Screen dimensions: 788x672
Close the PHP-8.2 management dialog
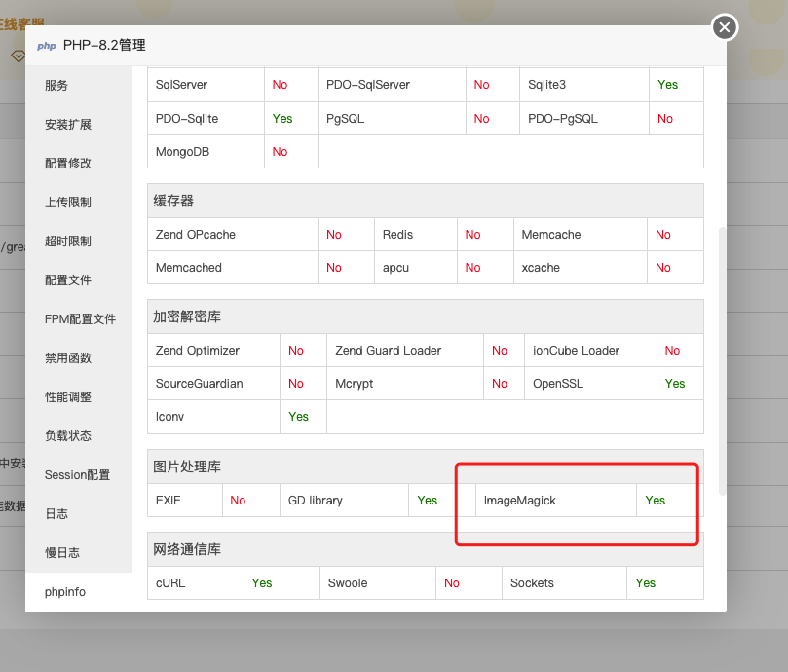coord(725,27)
